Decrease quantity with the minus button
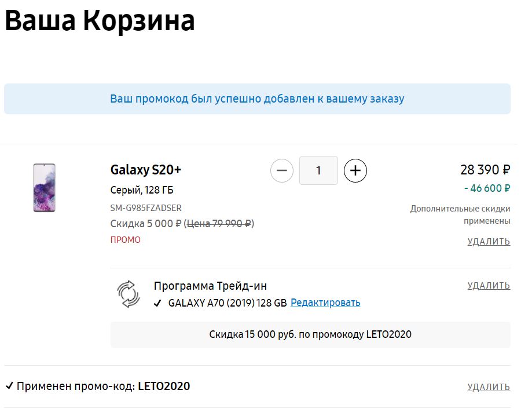532x408 pixels. click(281, 170)
